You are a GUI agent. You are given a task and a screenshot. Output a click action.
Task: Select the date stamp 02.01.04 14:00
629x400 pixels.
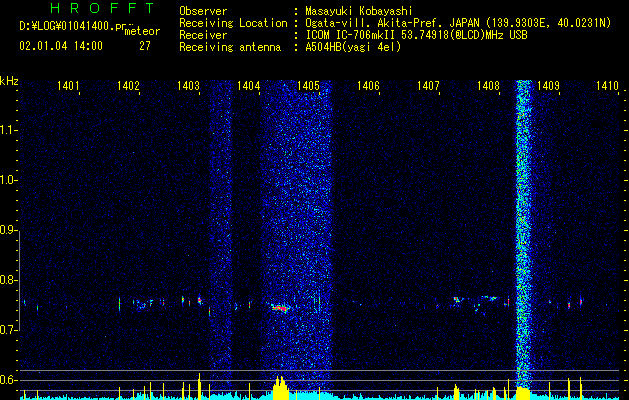click(61, 46)
